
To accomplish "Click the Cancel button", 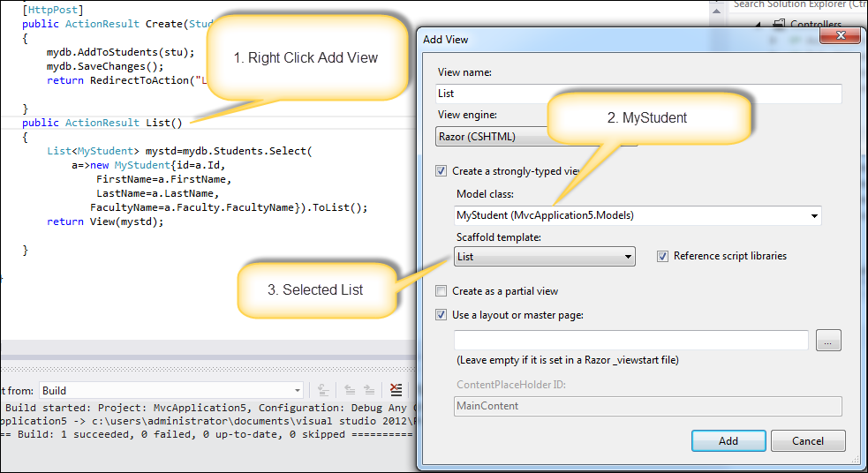I will [x=808, y=441].
